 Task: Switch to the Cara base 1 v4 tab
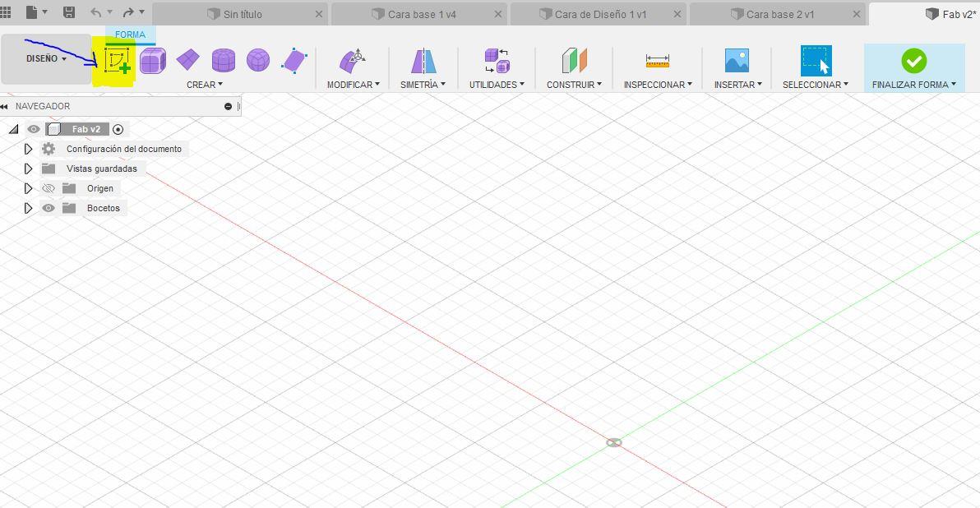[419, 14]
